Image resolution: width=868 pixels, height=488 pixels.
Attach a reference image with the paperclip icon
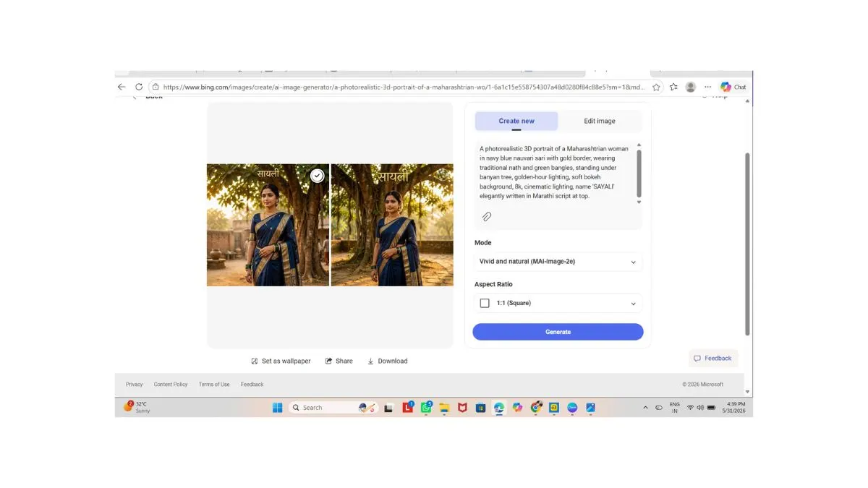click(x=487, y=217)
